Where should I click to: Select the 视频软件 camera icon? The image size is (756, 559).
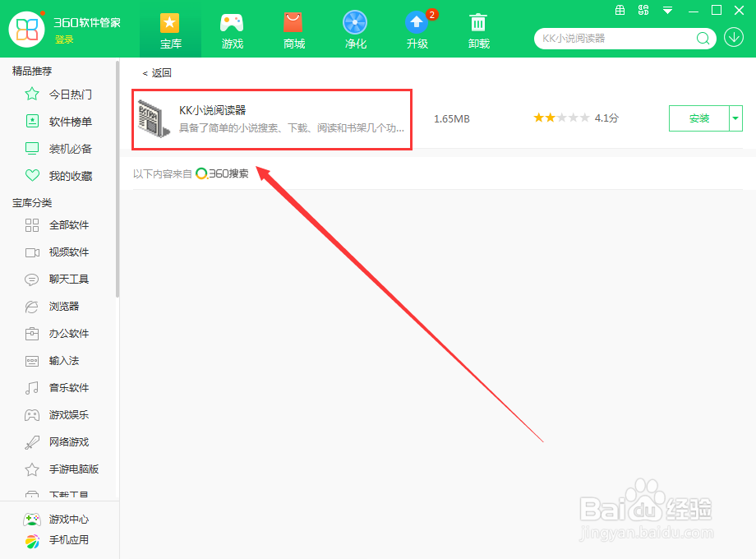[32, 252]
